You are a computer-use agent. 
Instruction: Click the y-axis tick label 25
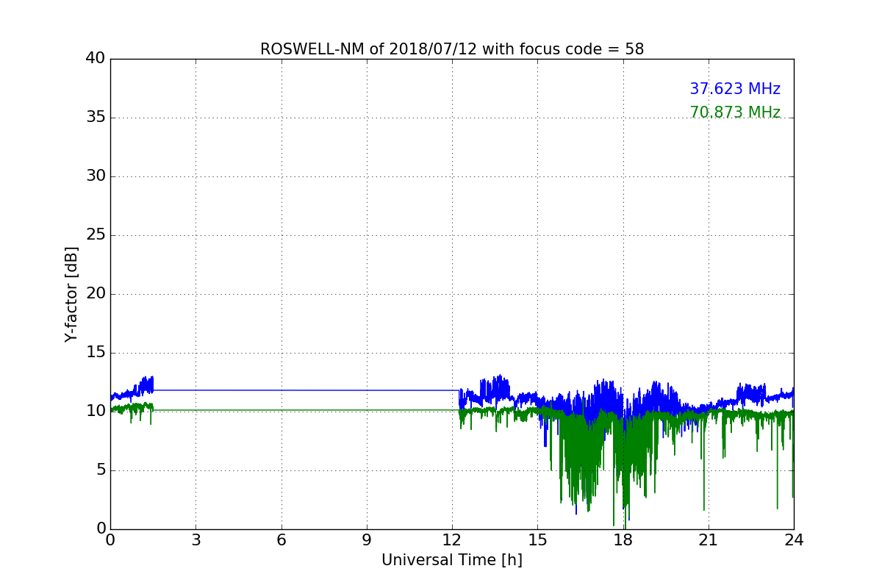click(x=96, y=234)
